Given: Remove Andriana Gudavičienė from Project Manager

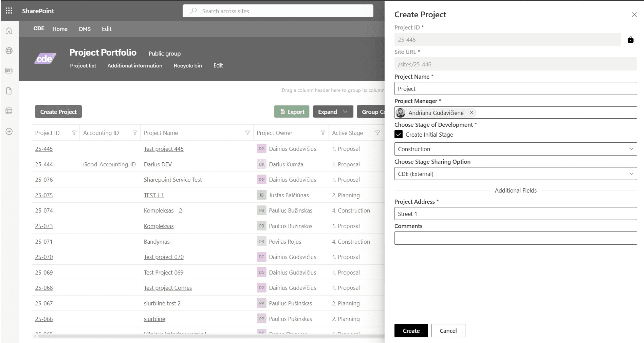Looking at the screenshot, I should [x=471, y=112].
